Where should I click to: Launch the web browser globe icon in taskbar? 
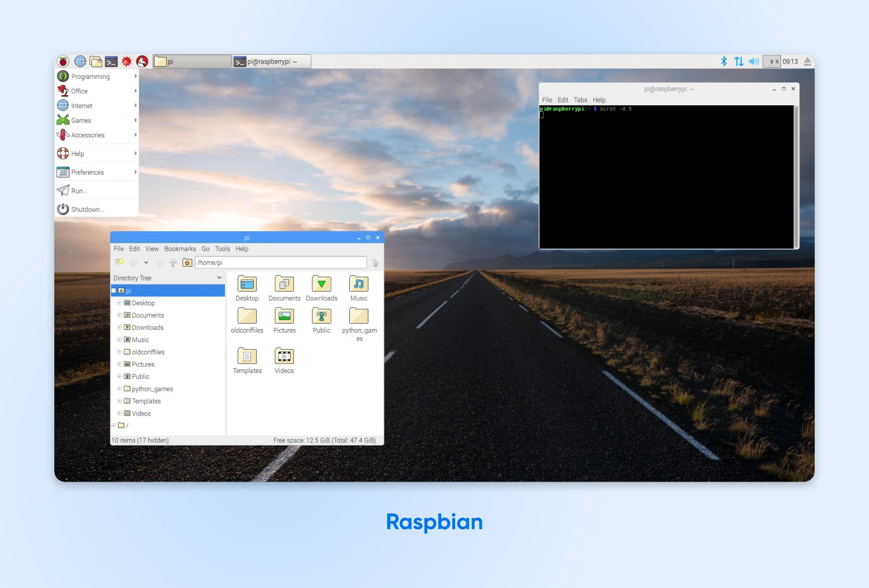click(80, 61)
